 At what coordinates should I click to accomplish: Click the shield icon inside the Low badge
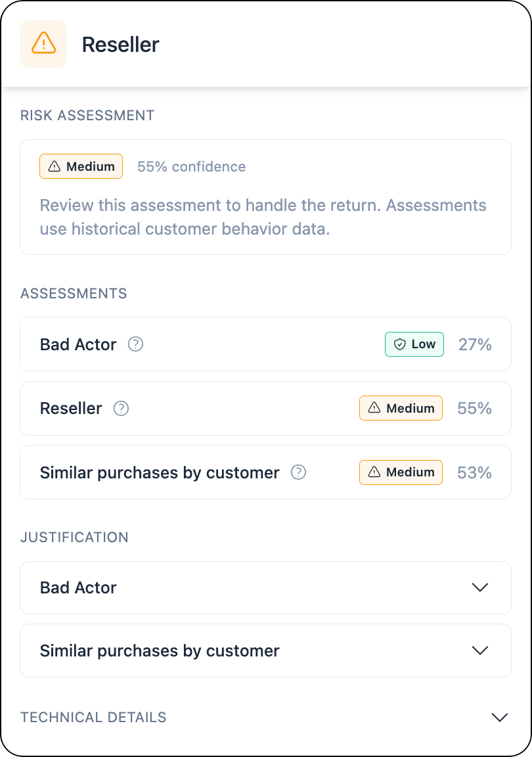401,344
